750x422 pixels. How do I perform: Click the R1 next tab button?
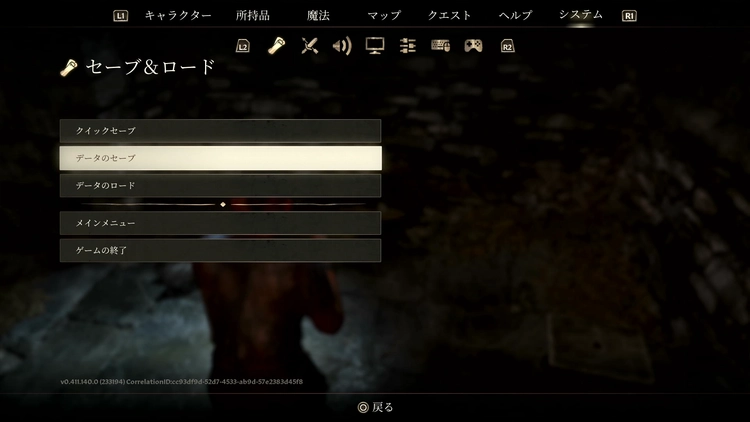629,16
